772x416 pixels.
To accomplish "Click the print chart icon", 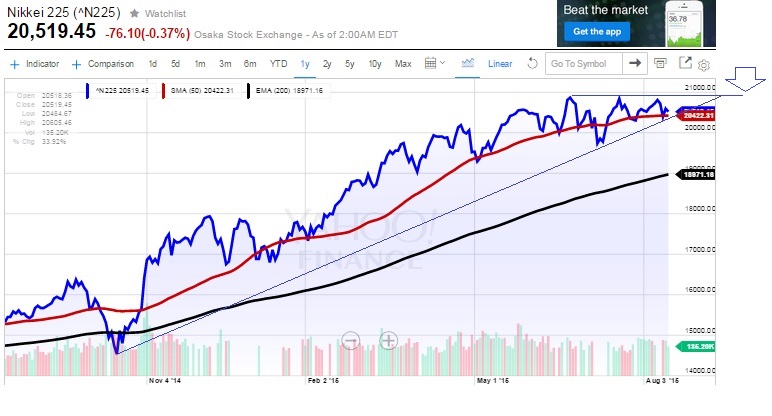I will coord(660,63).
